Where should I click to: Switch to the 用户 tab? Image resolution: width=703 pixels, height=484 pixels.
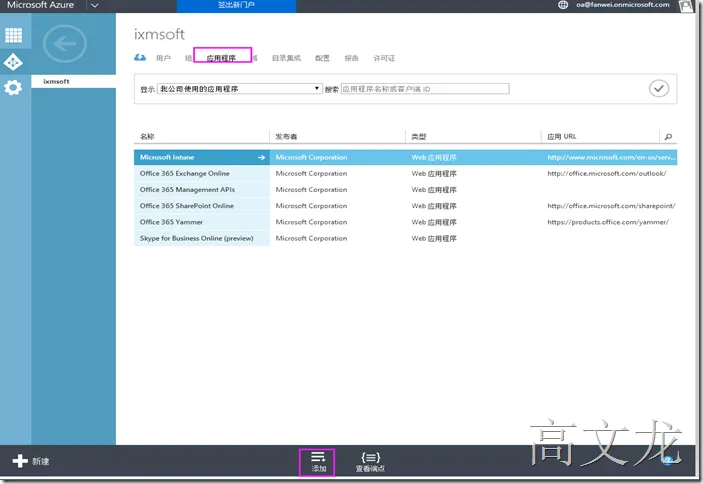163,58
